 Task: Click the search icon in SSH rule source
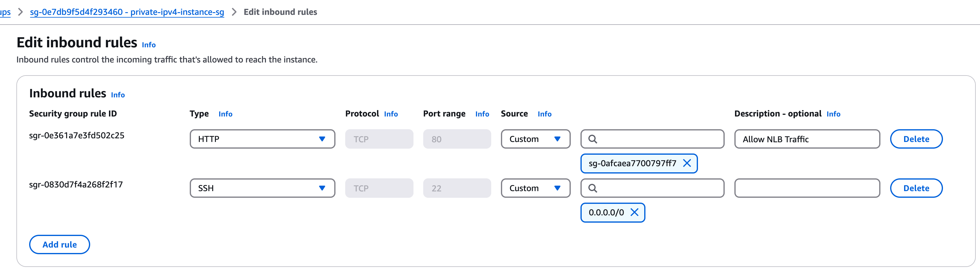coord(592,188)
